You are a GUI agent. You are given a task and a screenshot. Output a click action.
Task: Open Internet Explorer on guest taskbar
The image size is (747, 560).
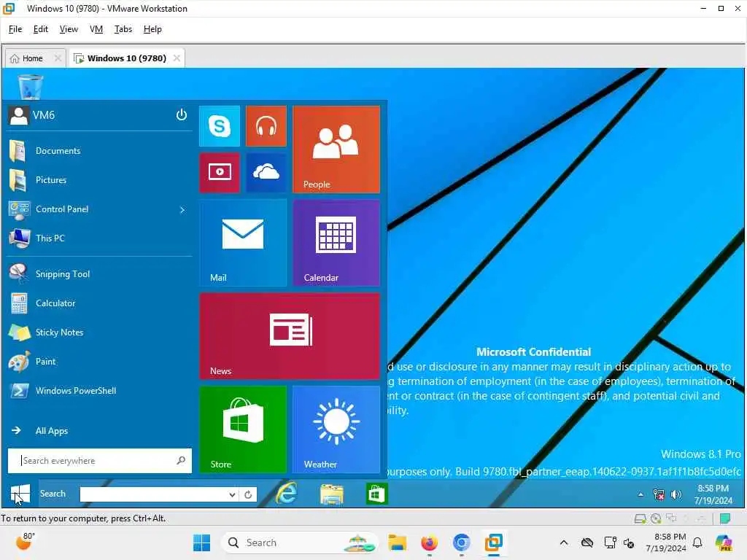[286, 494]
